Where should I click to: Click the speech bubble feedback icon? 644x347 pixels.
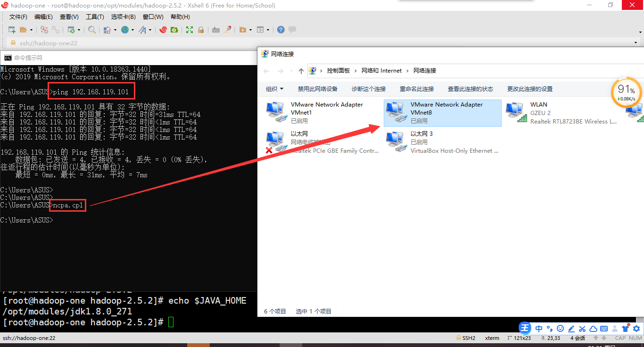click(x=292, y=30)
